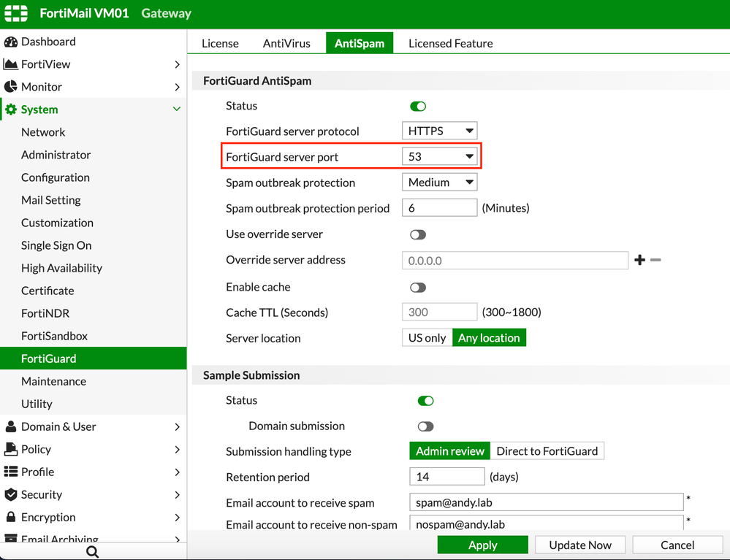Click the FortiMail logo icon
The width and height of the screenshot is (730, 560).
click(x=16, y=13)
